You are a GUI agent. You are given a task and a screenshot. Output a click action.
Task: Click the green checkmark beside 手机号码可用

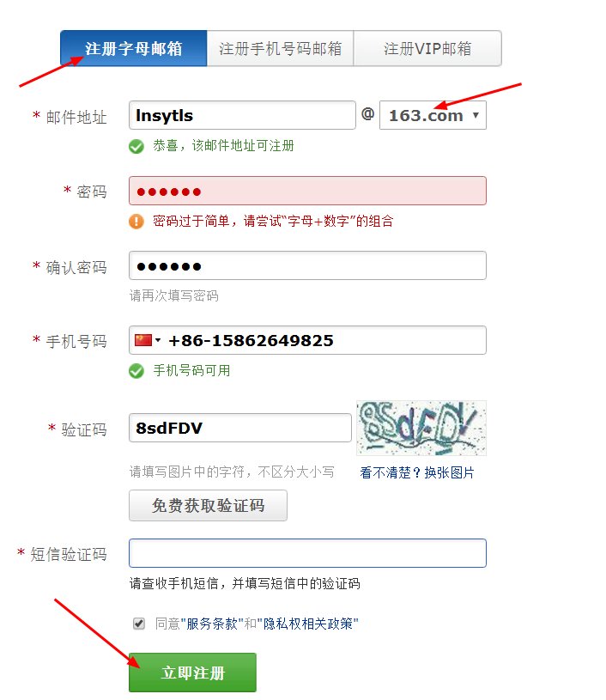coord(136,371)
